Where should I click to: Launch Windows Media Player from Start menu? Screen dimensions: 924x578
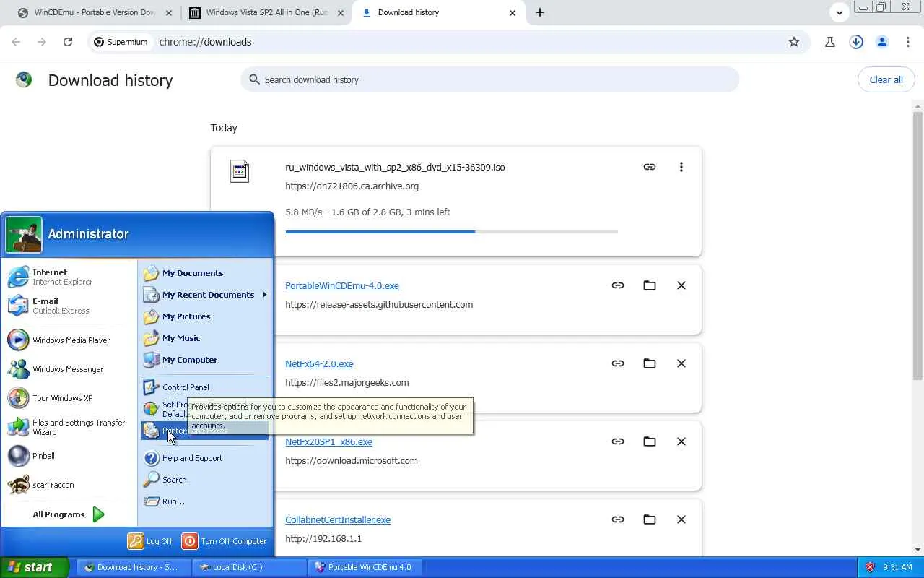click(x=69, y=340)
